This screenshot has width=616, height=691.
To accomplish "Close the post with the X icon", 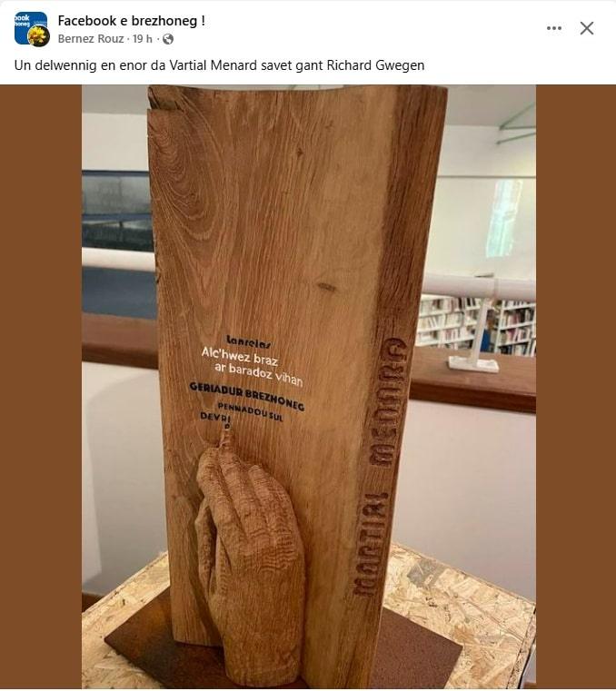I will (x=586, y=28).
